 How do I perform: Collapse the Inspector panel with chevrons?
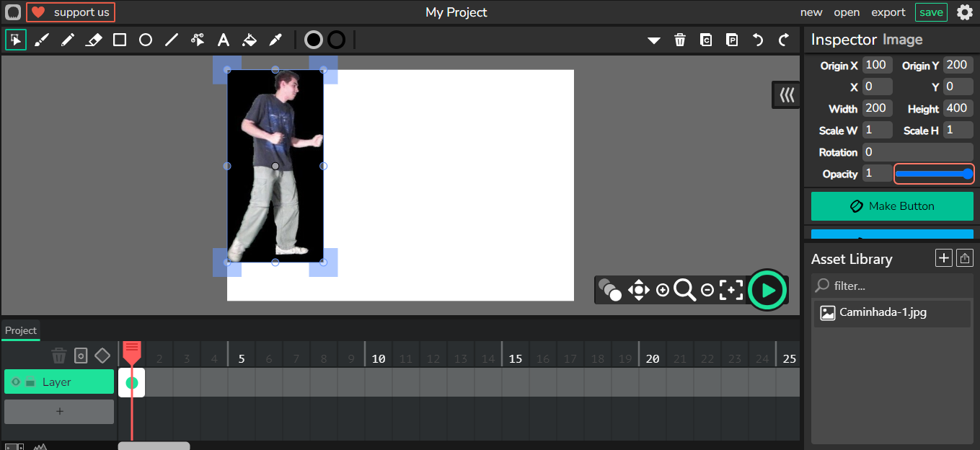tap(786, 94)
